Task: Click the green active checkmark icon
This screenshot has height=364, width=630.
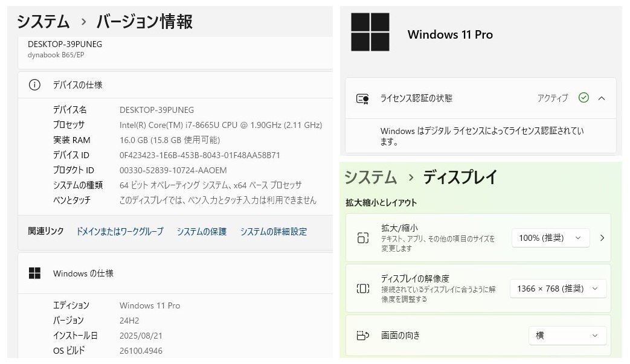Action: (583, 98)
